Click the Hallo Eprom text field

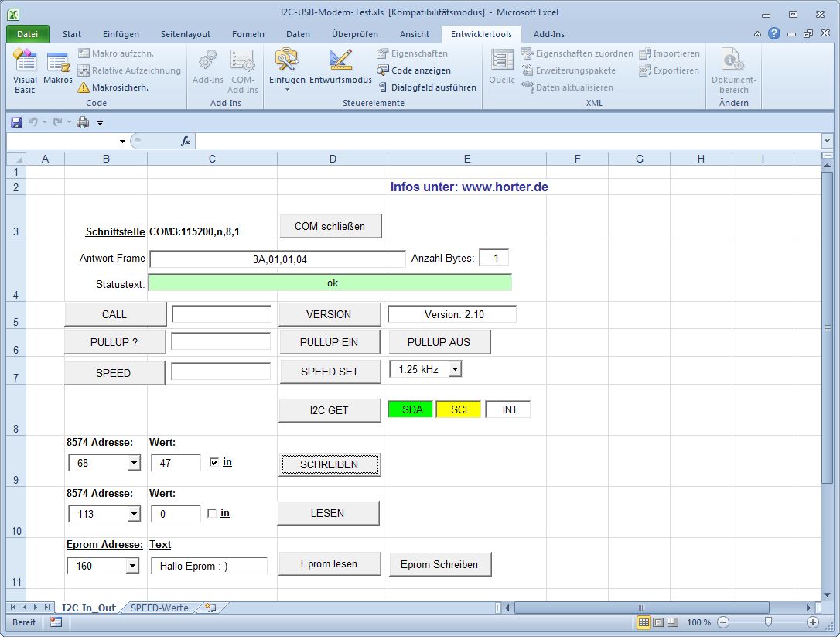[209, 566]
